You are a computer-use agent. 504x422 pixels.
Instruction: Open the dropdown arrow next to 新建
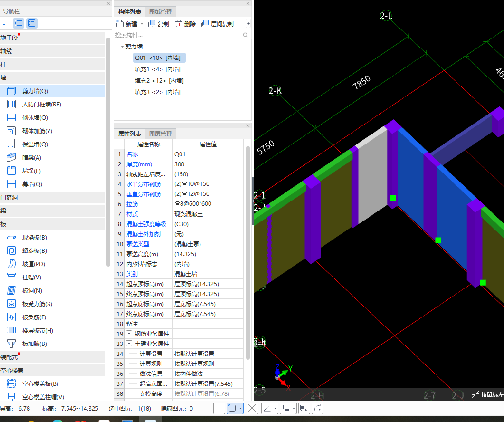pyautogui.click(x=142, y=24)
